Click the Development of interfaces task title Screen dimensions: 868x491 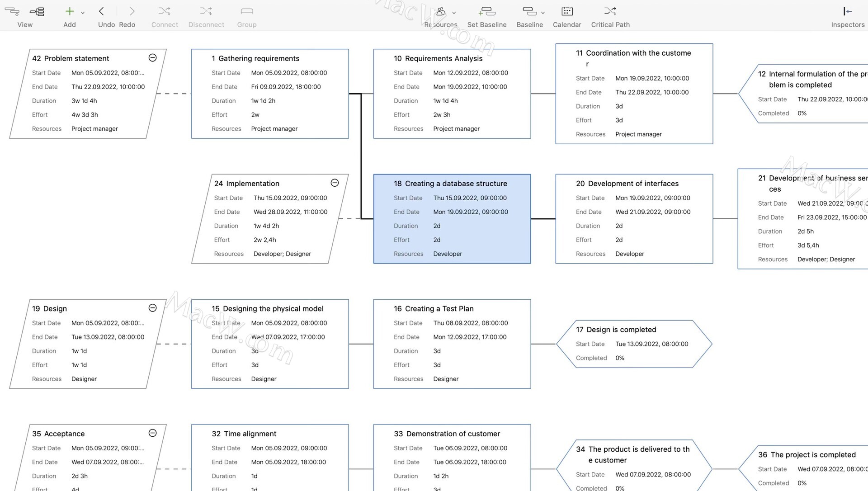click(633, 184)
